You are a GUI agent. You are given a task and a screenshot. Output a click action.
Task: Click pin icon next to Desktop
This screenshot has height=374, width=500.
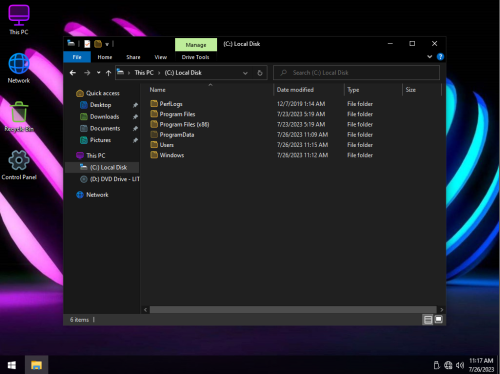click(135, 105)
